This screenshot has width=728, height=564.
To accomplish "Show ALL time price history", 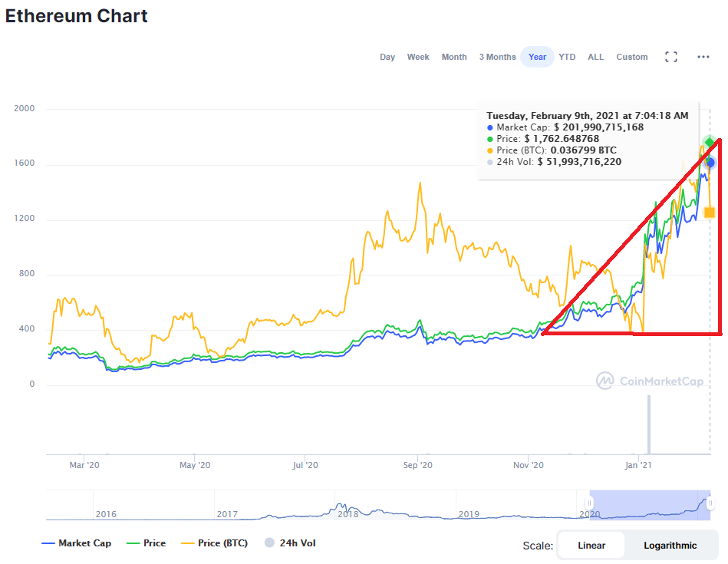I will (x=596, y=57).
